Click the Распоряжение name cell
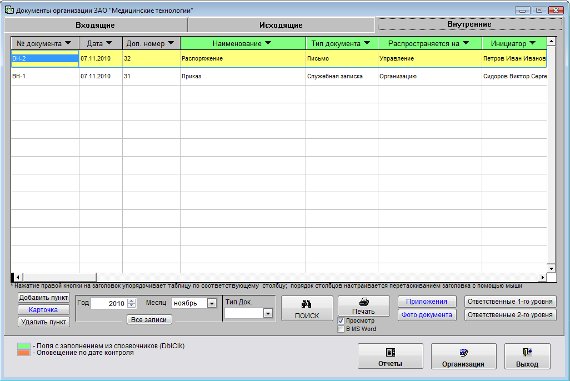The image size is (570, 381). tap(243, 59)
